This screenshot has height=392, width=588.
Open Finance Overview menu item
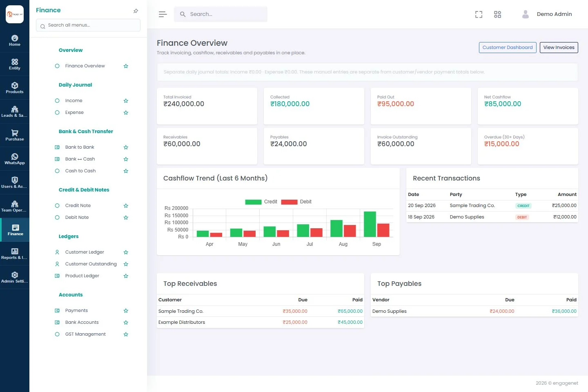click(85, 66)
